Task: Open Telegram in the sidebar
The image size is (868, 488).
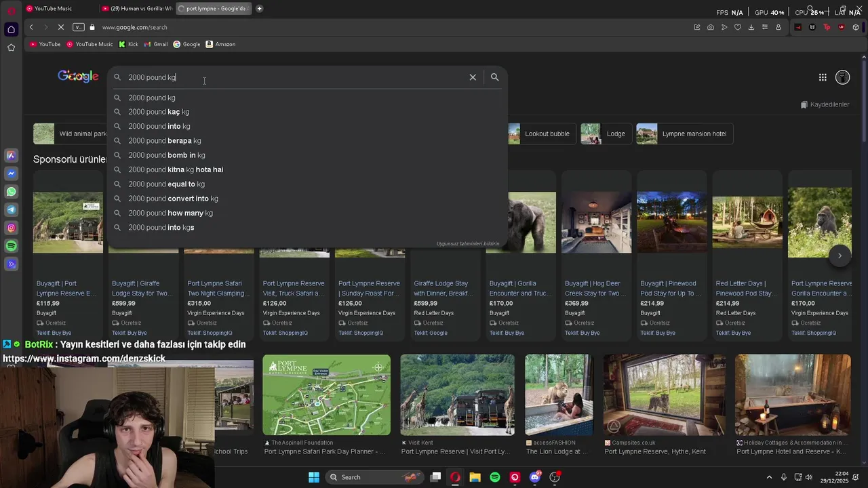Action: [x=11, y=210]
